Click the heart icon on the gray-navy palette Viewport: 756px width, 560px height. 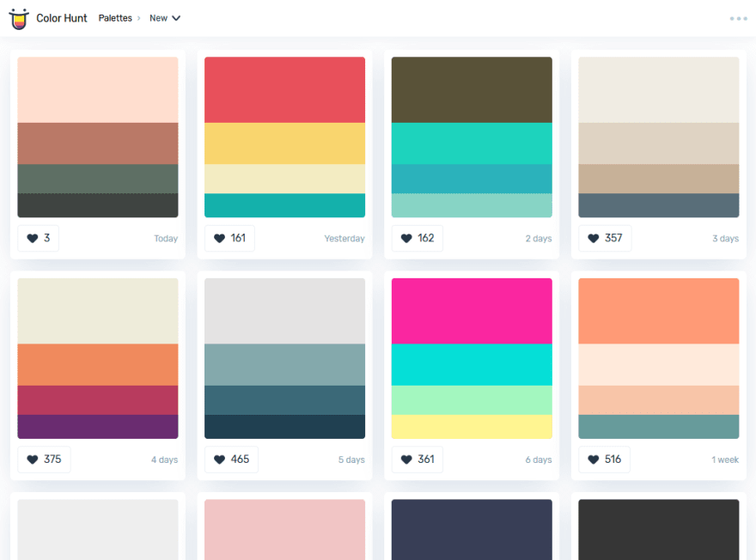pyautogui.click(x=219, y=459)
